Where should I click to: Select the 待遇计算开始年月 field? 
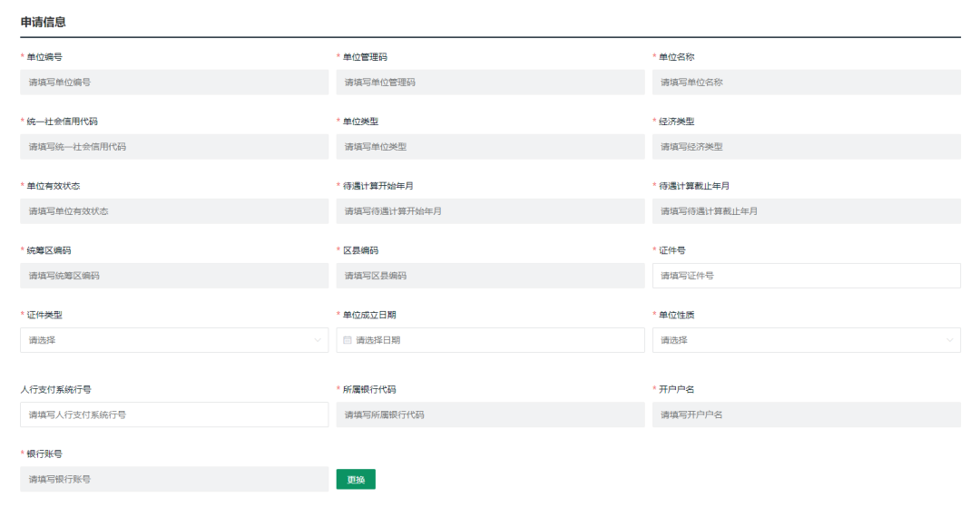tap(490, 211)
